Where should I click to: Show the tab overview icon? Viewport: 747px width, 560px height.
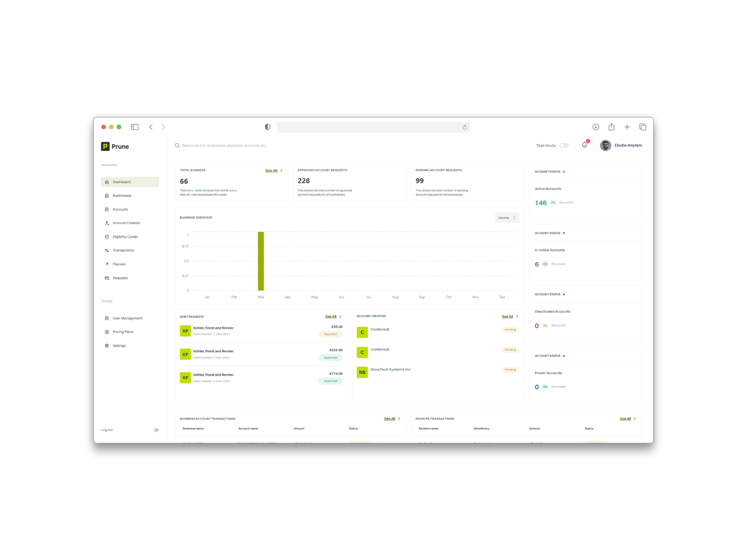643,127
